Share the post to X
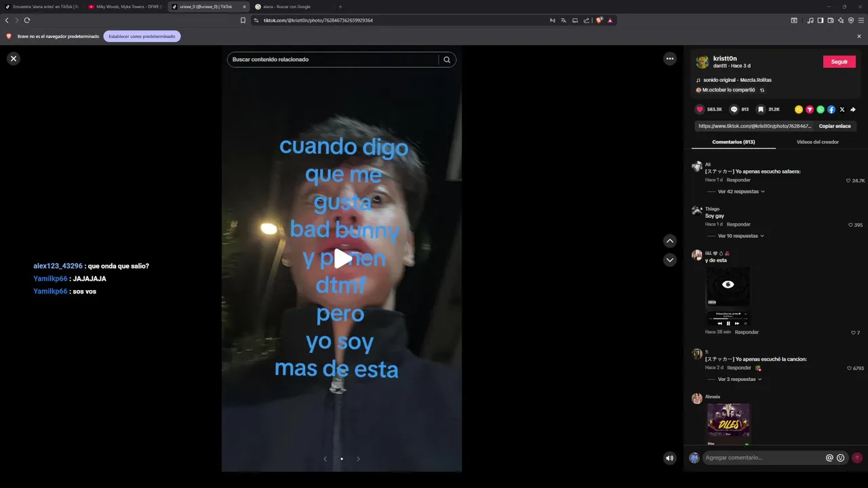The height and width of the screenshot is (488, 868). [842, 109]
